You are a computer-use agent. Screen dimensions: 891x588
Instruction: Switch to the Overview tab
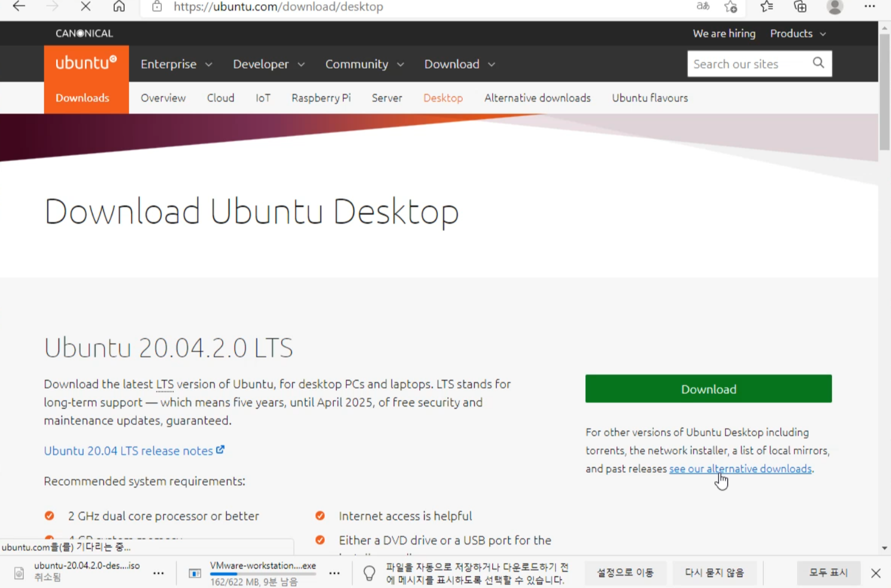click(163, 98)
